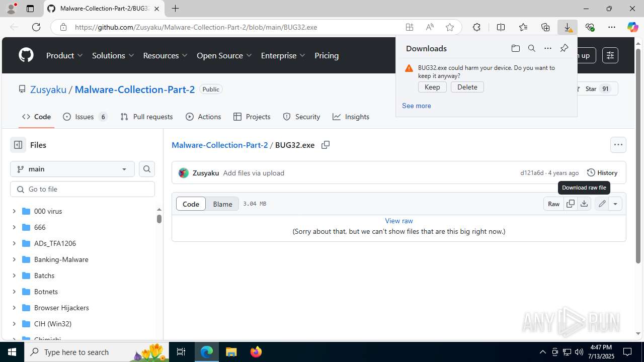This screenshot has width=644, height=362.
Task: Delete the BUG32.exe download
Action: pos(467,87)
